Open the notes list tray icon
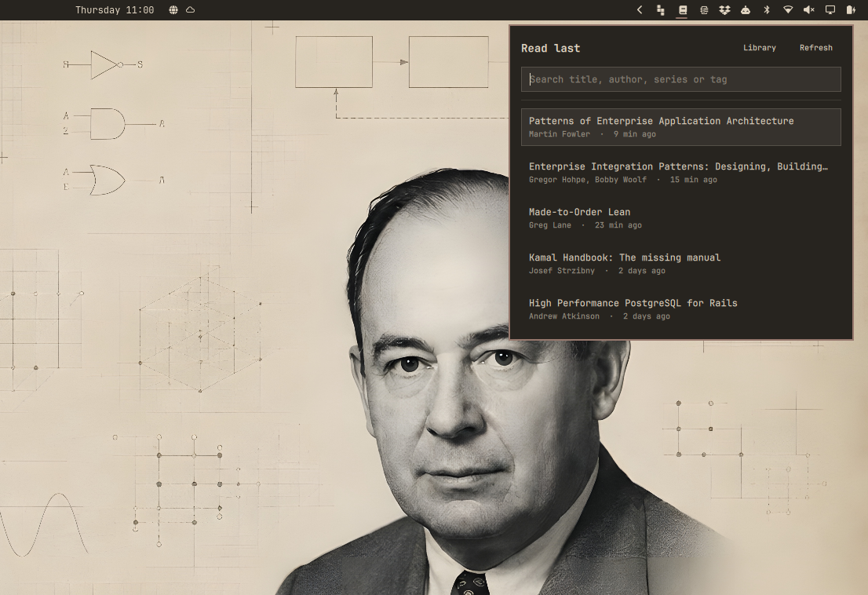 click(x=704, y=10)
